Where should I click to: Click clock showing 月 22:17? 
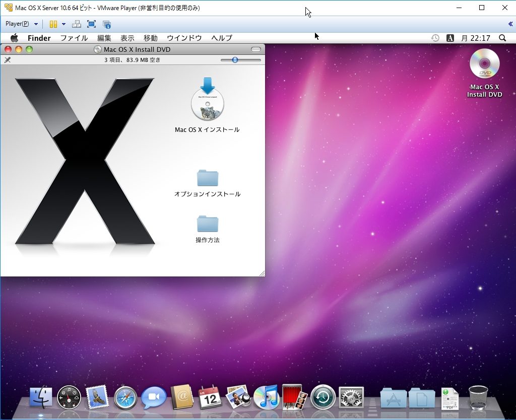(x=476, y=38)
